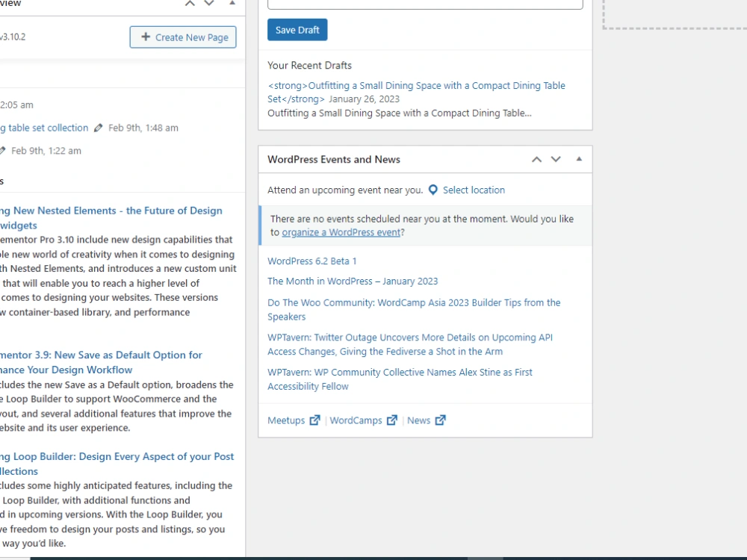The image size is (747, 560).
Task: Open the News link
Action: pos(418,420)
